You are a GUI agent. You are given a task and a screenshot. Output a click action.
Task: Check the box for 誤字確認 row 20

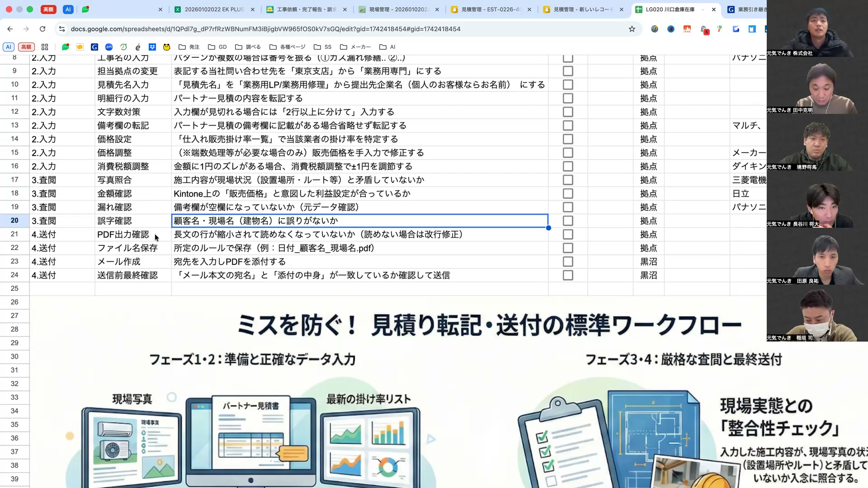568,221
